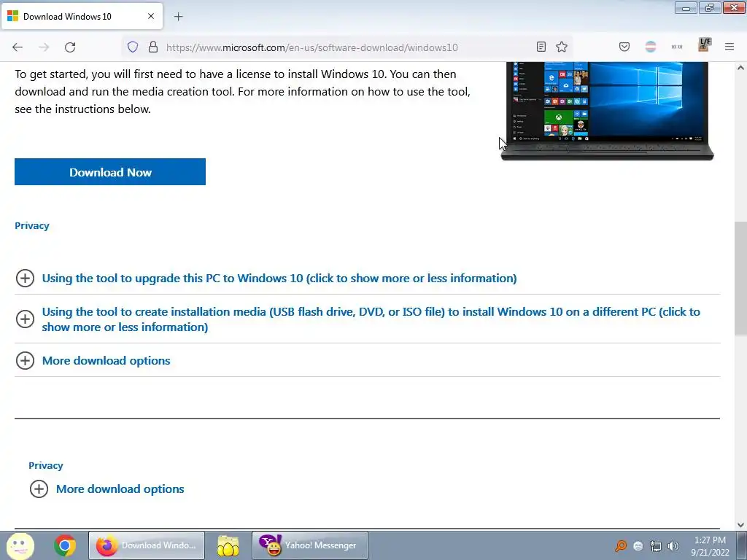Open the network tray icon
The height and width of the screenshot is (560, 747).
point(656,546)
